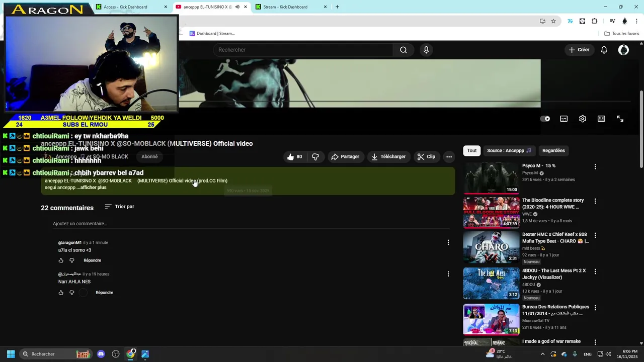Screen dimensions: 644x362
Task: Like the Narr AHLA NES comment
Action: pyautogui.click(x=61, y=293)
